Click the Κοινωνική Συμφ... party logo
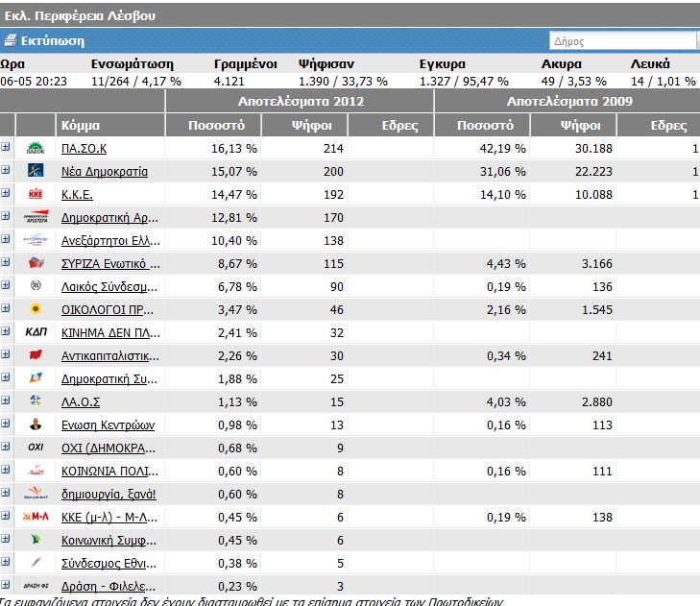Image resolution: width=700 pixels, height=606 pixels. click(x=36, y=540)
